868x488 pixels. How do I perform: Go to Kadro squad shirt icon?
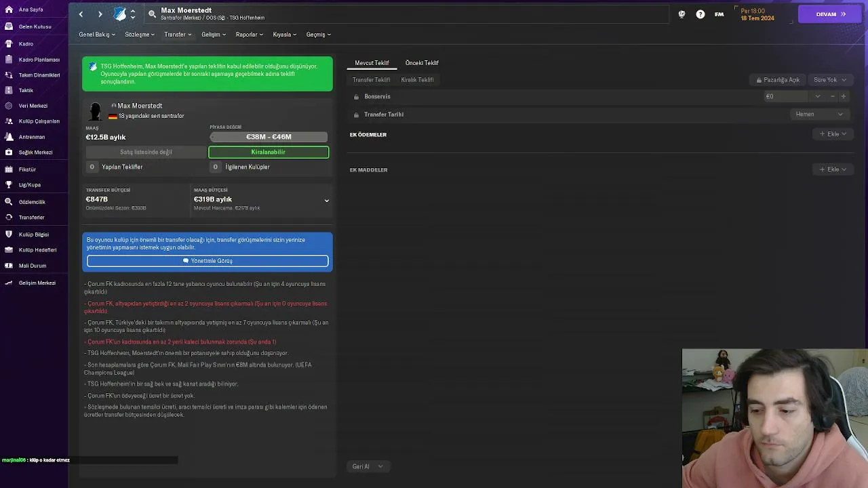click(x=9, y=43)
